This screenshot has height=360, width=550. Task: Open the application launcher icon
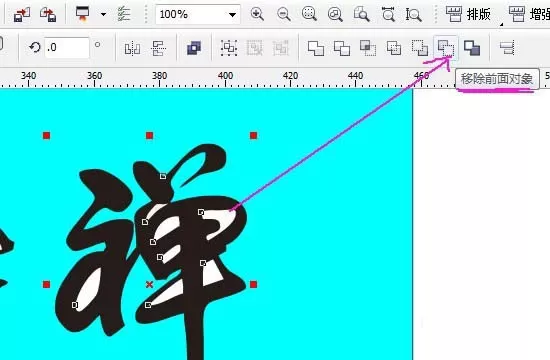[x=83, y=14]
